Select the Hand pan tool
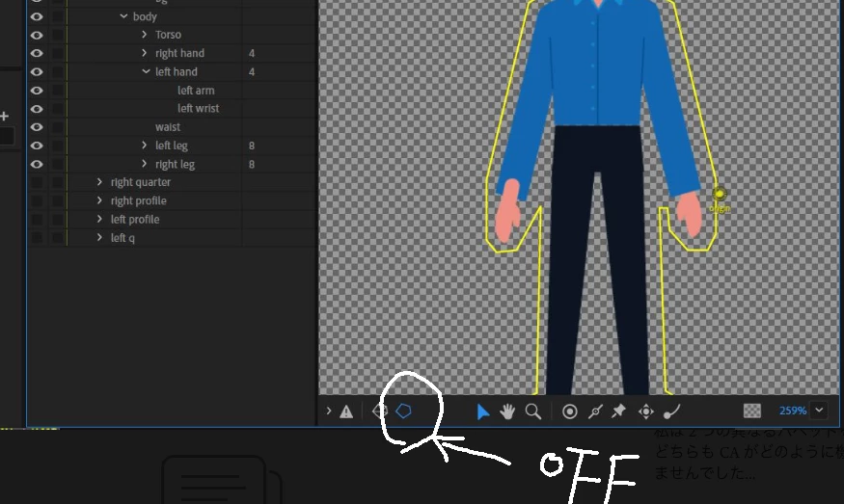844x504 pixels. pos(507,411)
